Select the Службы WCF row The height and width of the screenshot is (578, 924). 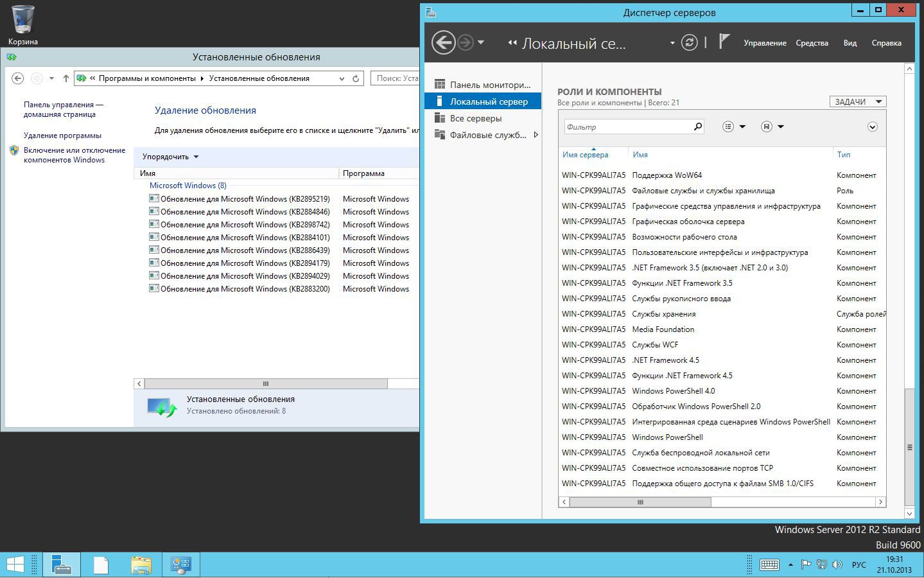722,344
